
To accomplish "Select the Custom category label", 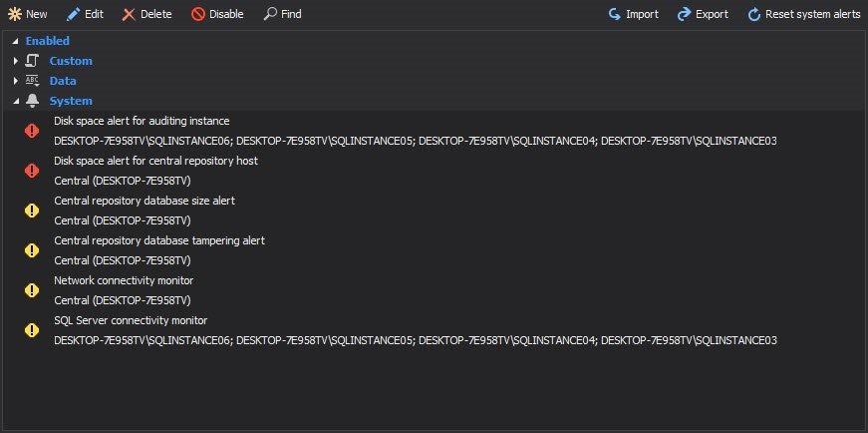I will 71,61.
